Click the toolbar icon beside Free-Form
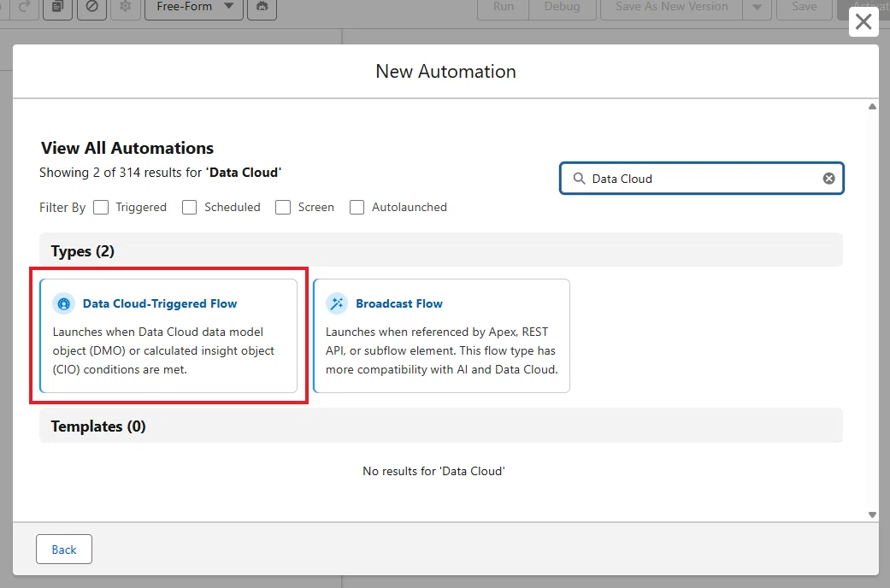 point(262,7)
